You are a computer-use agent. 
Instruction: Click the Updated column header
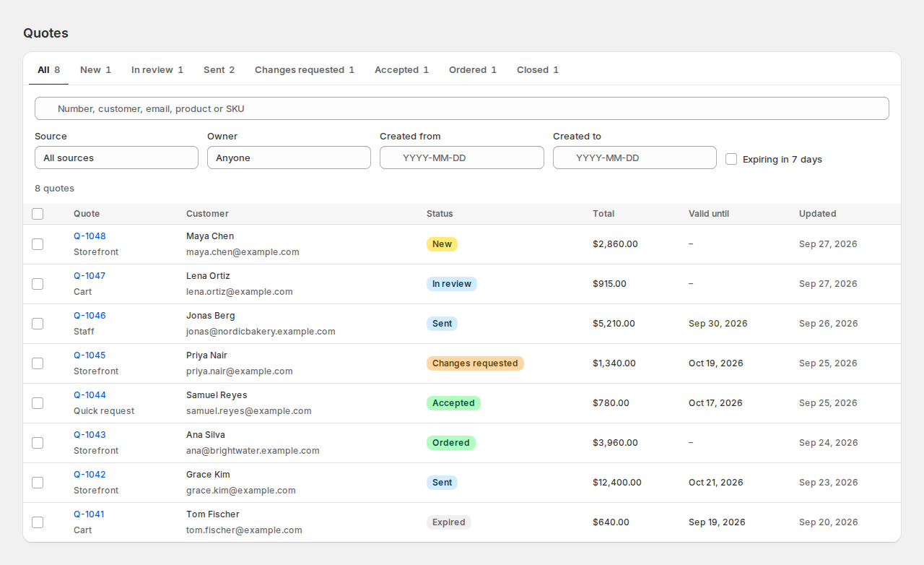[x=818, y=214]
